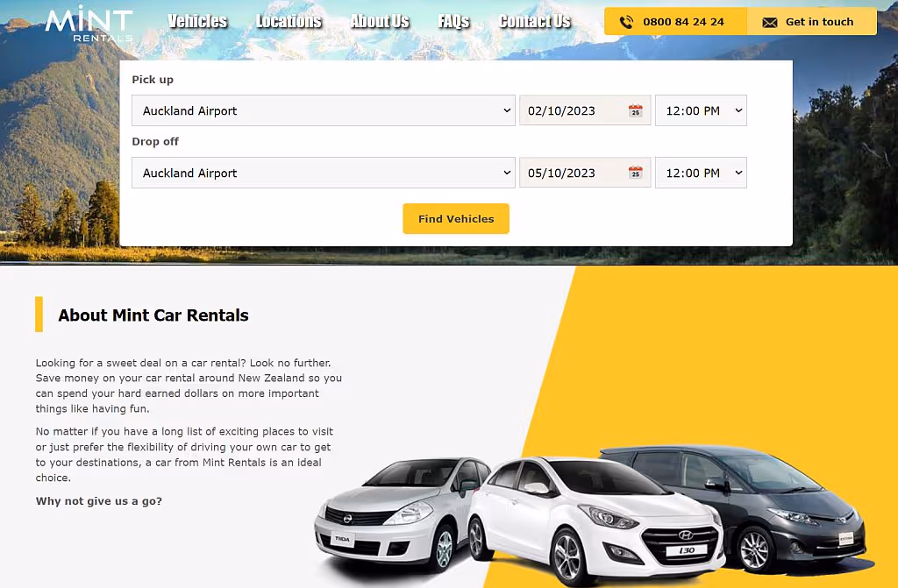Open the Vehicles menu
Screen dimensions: 898x588
click(x=197, y=21)
